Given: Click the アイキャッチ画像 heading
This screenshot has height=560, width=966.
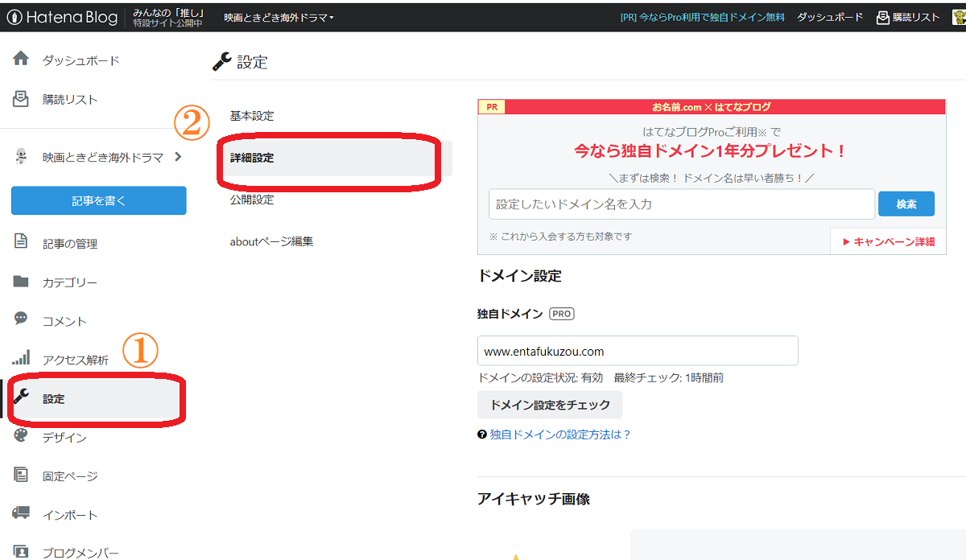Looking at the screenshot, I should pos(534,499).
